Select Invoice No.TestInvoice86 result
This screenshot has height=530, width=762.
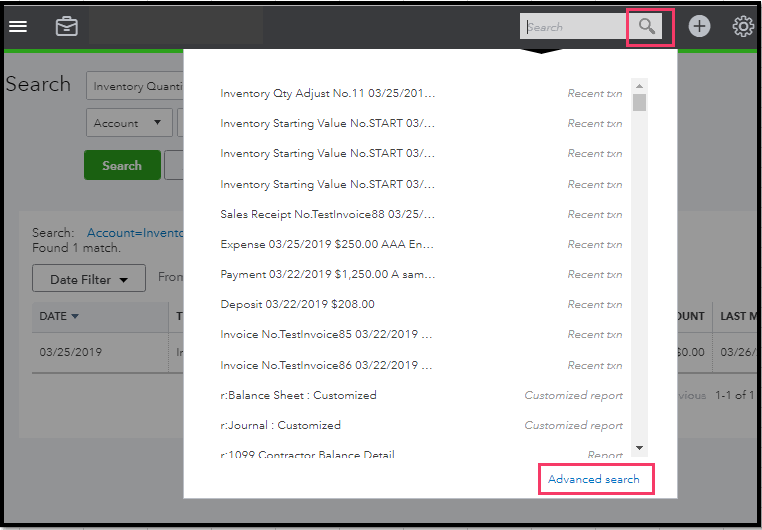tap(421, 365)
